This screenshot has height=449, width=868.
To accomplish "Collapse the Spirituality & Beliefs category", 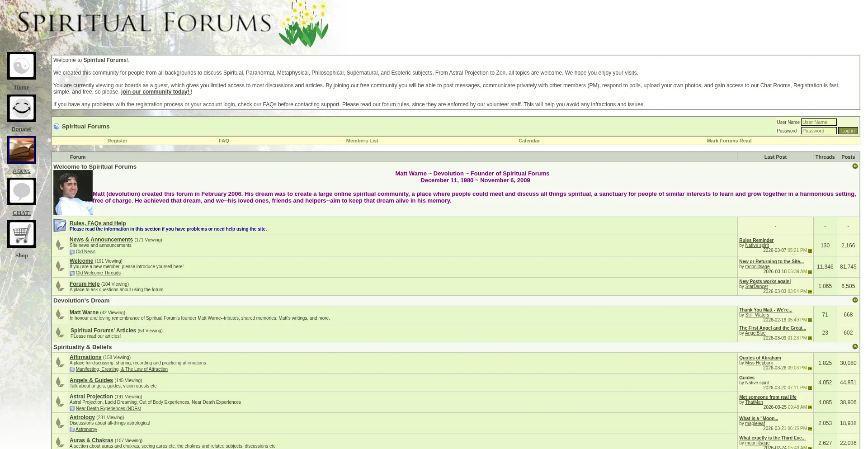I will (855, 347).
